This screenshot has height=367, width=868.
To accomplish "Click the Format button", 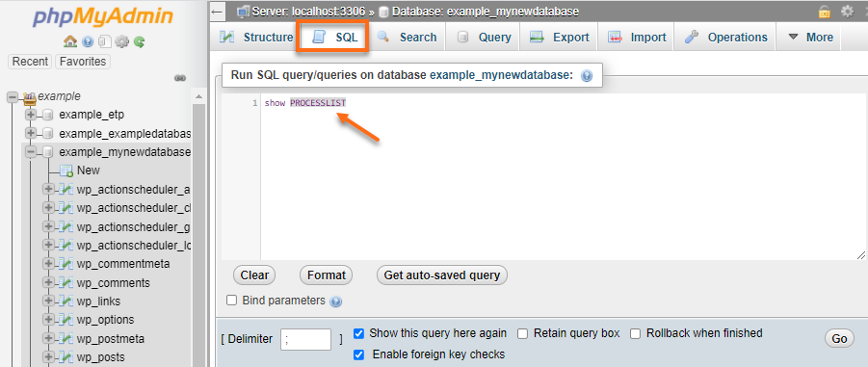I will pyautogui.click(x=326, y=275).
